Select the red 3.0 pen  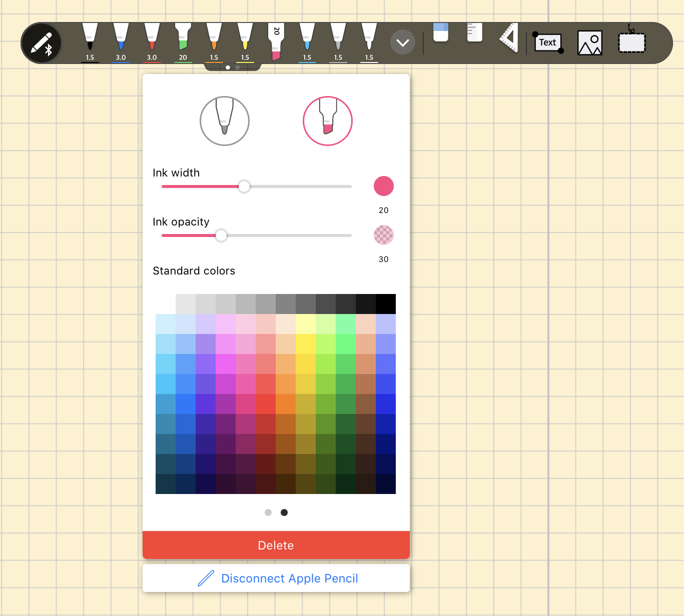point(152,42)
